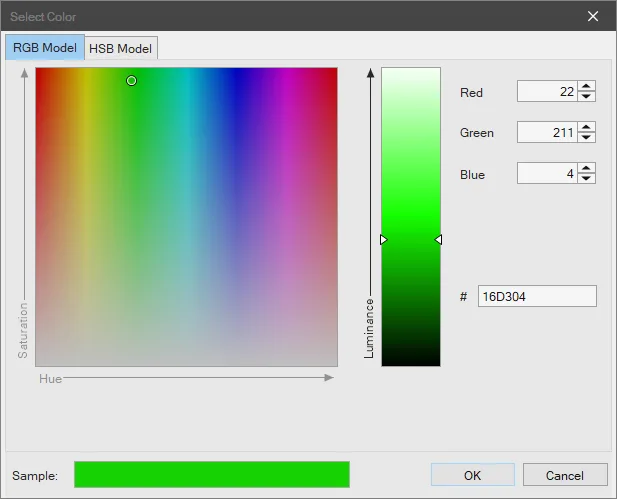
Task: Click the left luminance slider triangle
Action: tap(384, 240)
